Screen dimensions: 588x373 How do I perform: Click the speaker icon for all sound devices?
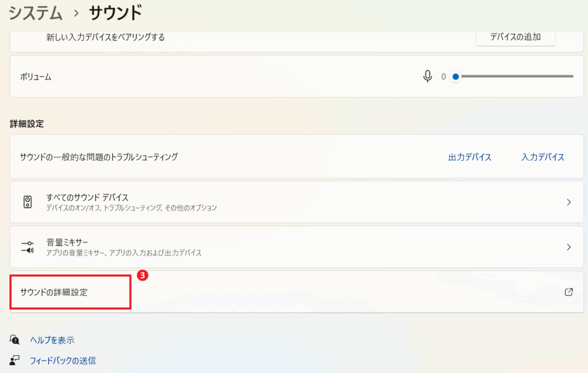pyautogui.click(x=28, y=202)
